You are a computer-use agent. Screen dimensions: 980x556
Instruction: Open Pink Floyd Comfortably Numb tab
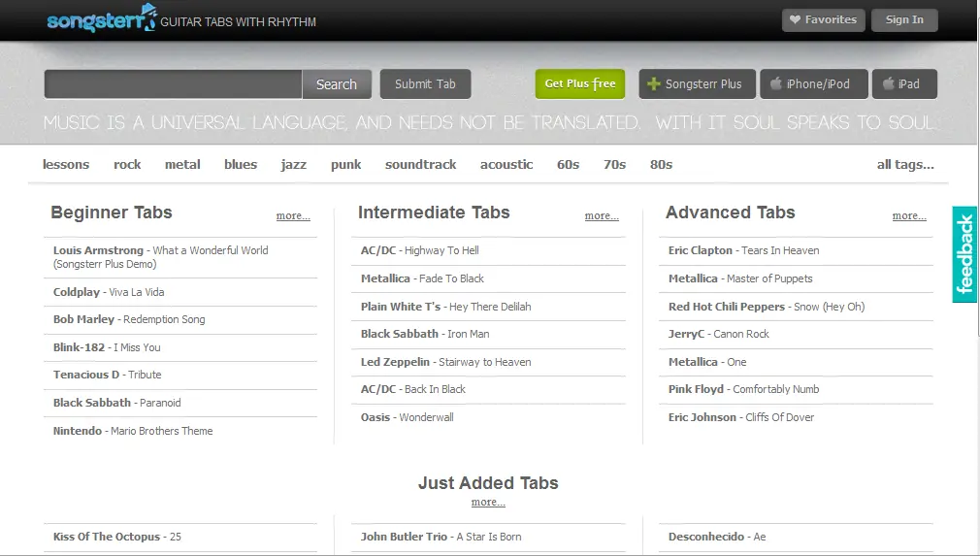[744, 389]
